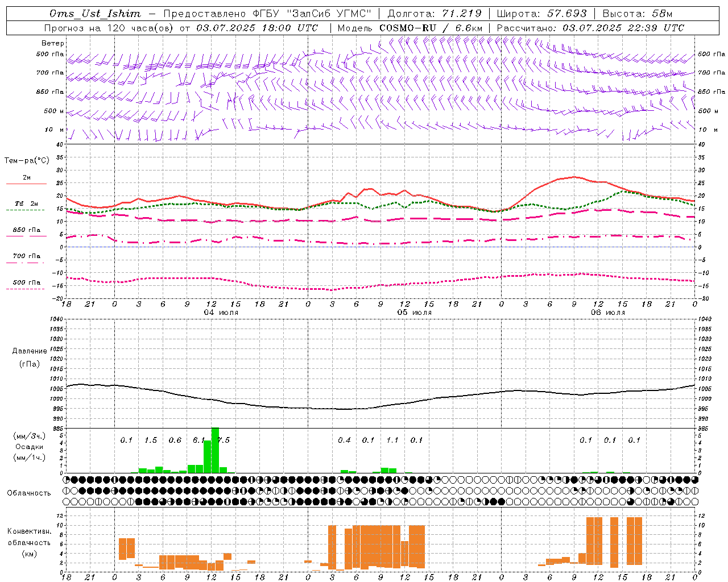Click the station name Oms_Ust_Ishim
Image resolution: width=728 pixels, height=582 pixels.
[x=95, y=14]
